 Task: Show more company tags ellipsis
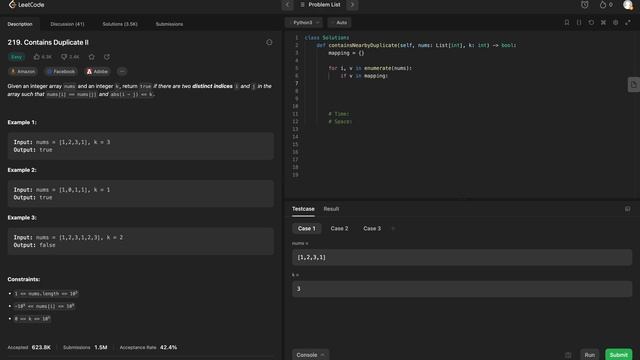[122, 71]
